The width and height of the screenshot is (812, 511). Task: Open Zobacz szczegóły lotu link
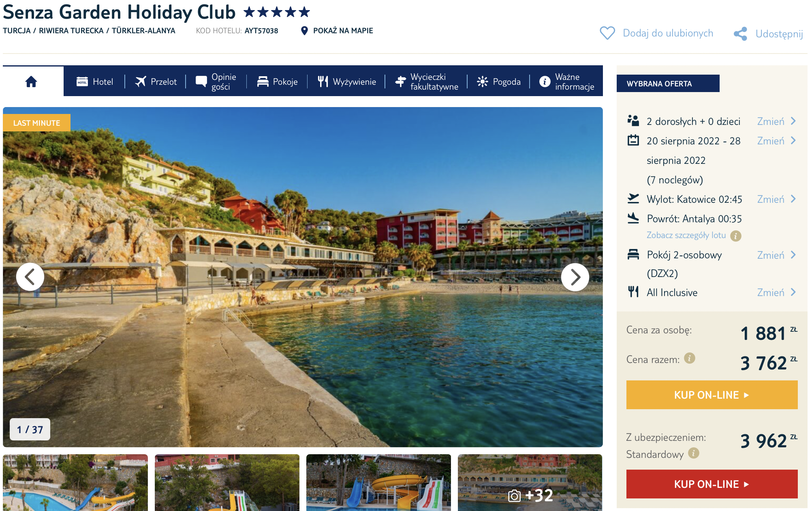tap(686, 235)
